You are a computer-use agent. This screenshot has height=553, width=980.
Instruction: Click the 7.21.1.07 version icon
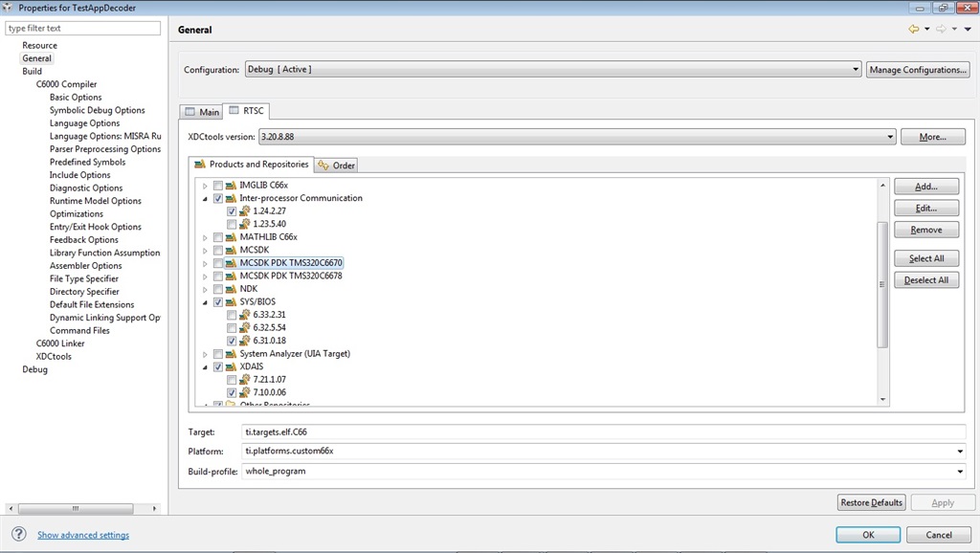coord(244,380)
